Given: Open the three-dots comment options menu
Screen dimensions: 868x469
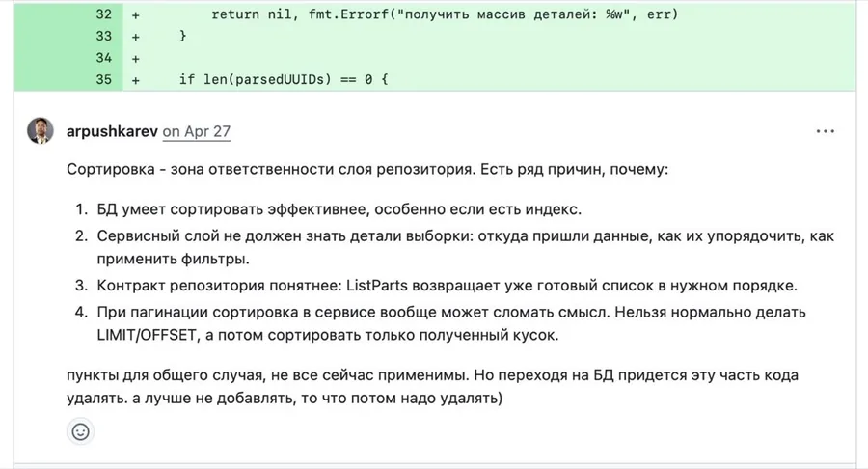Looking at the screenshot, I should point(825,132).
